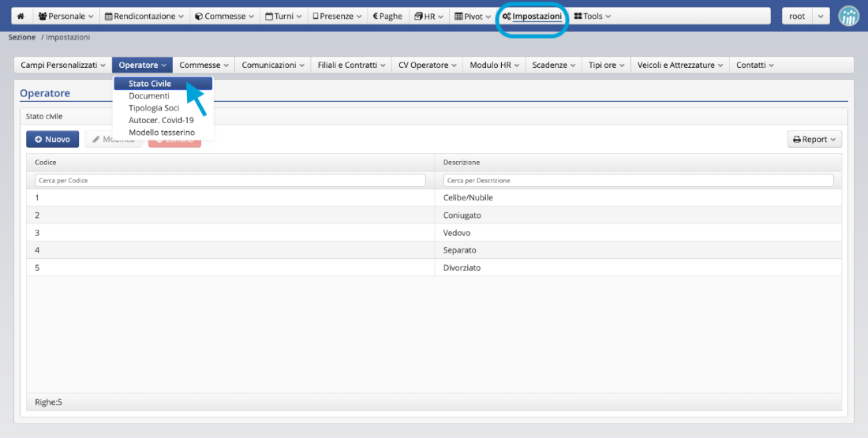The width and height of the screenshot is (868, 438).
Task: Open the Tools grid menu
Action: tap(592, 16)
